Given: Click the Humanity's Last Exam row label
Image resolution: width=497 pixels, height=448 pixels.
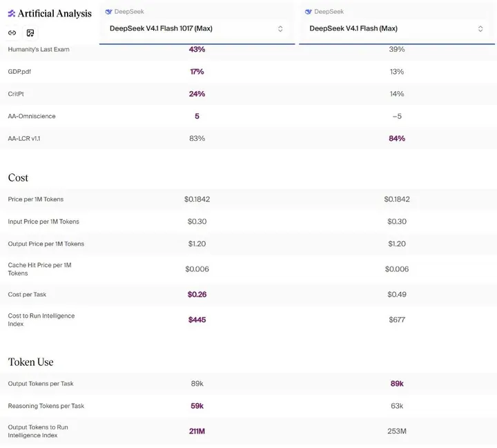Looking at the screenshot, I should click(39, 50).
